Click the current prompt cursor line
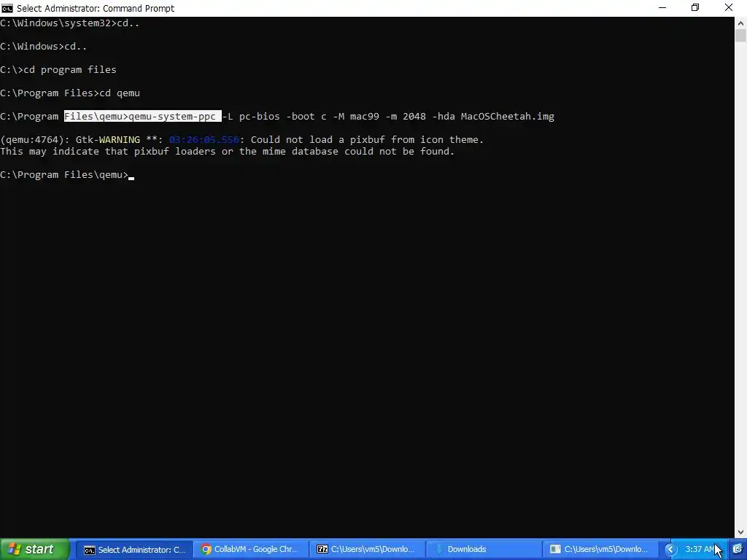Viewport: 747px width, 560px height. click(x=67, y=175)
